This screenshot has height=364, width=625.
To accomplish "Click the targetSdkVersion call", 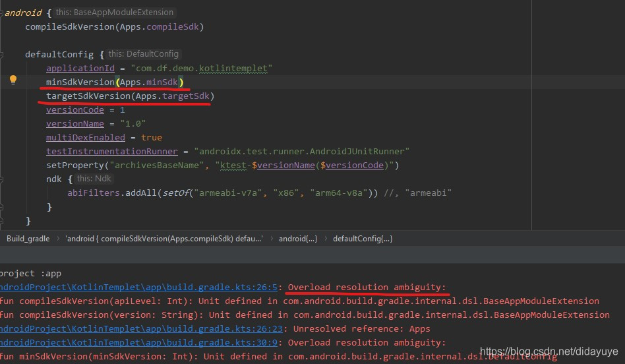I will point(88,96).
